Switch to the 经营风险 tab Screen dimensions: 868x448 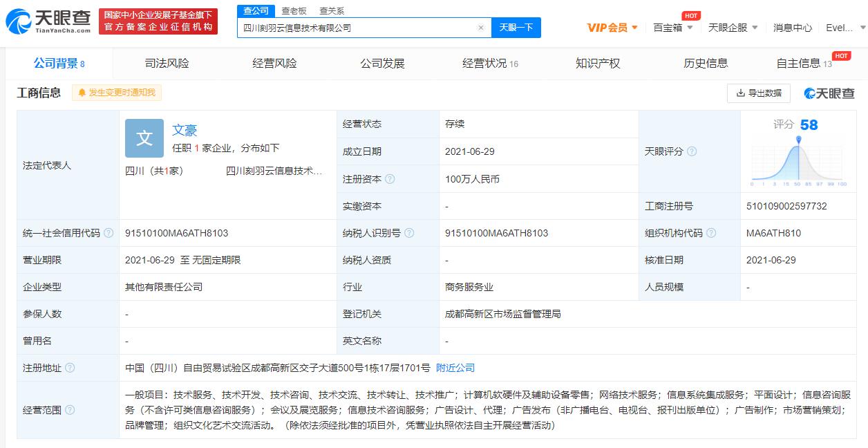(x=274, y=64)
